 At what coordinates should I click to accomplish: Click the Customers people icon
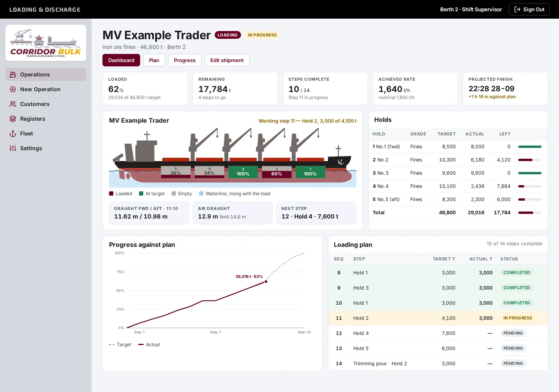tap(13, 104)
